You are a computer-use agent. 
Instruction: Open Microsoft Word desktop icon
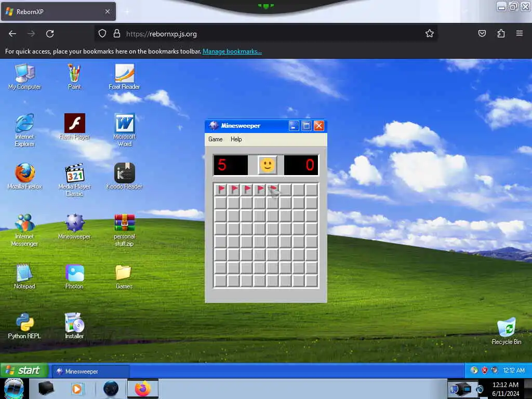(124, 129)
